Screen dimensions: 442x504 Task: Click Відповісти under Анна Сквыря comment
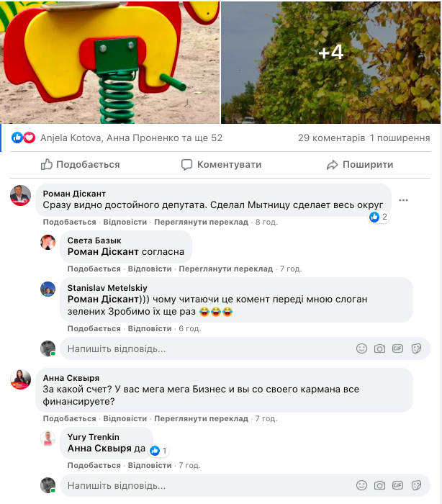point(125,418)
